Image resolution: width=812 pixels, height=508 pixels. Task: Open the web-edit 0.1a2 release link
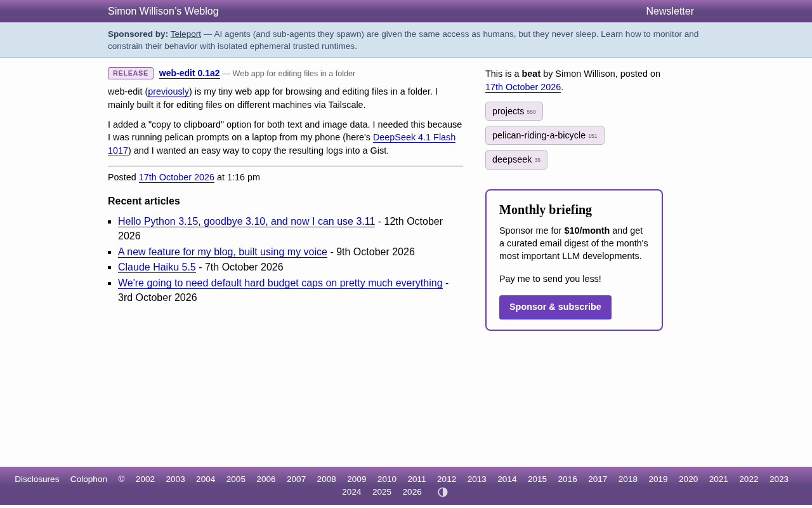(x=190, y=73)
